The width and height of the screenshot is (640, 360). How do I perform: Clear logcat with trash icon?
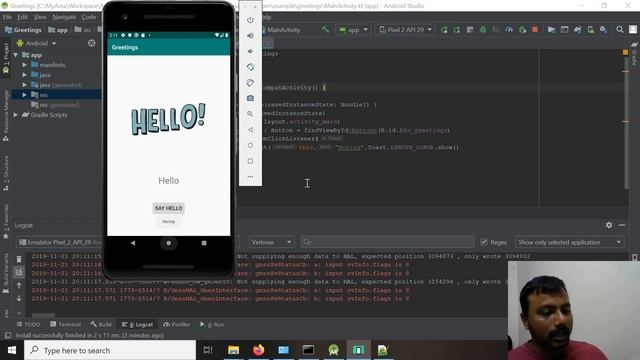click(19, 259)
